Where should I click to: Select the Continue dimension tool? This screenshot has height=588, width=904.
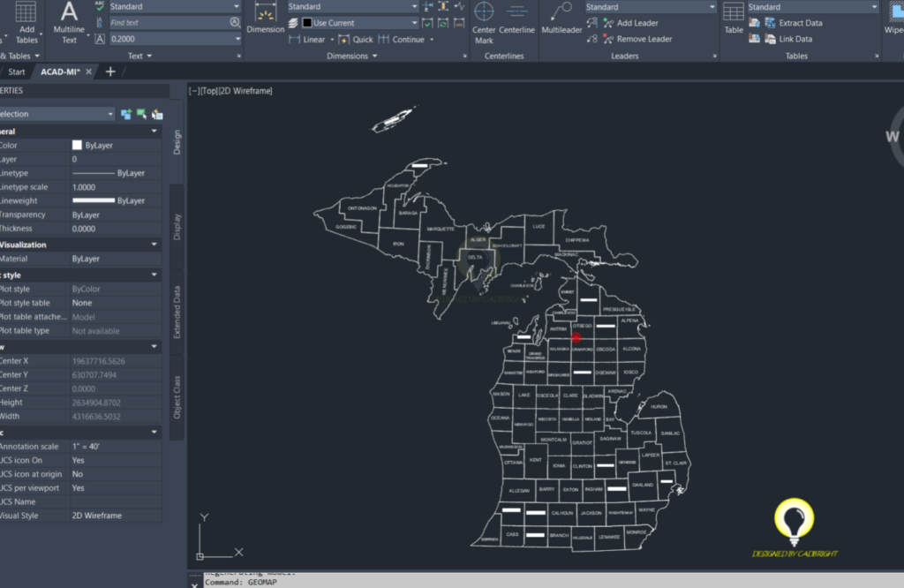coord(402,39)
